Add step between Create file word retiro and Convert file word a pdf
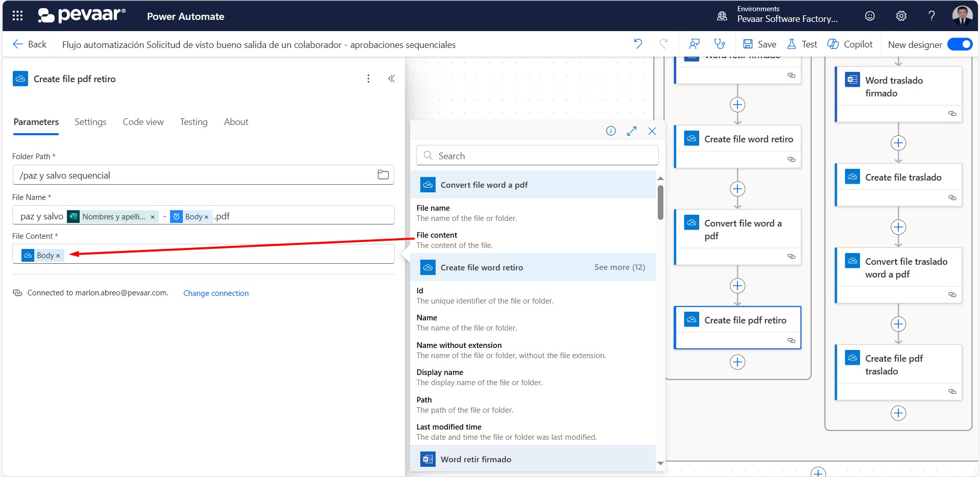 click(x=737, y=189)
